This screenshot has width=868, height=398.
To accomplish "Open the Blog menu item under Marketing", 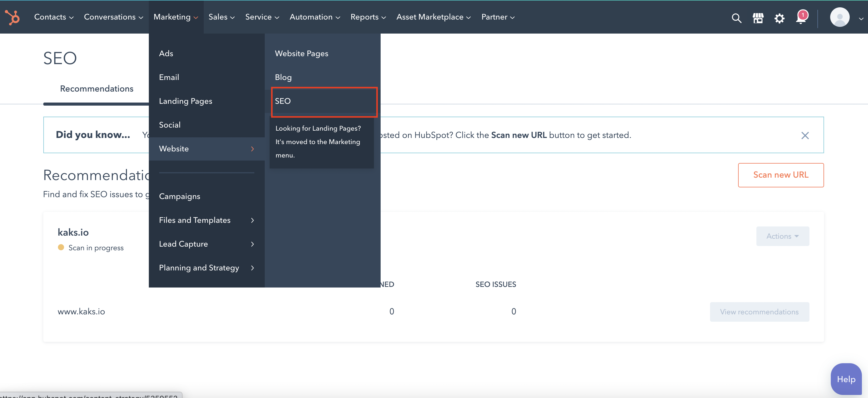I will click(282, 77).
